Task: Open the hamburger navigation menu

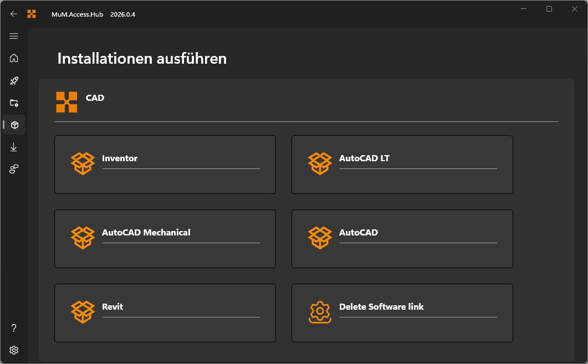Action: pyautogui.click(x=14, y=36)
